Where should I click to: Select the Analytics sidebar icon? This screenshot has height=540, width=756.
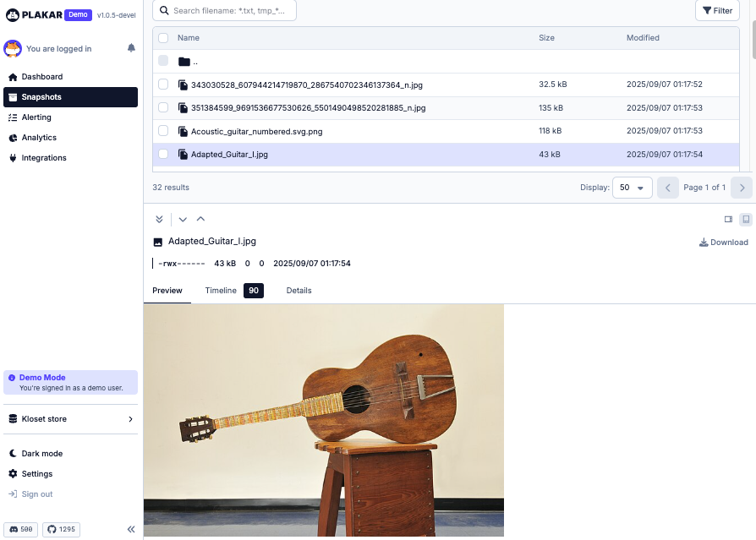point(12,138)
